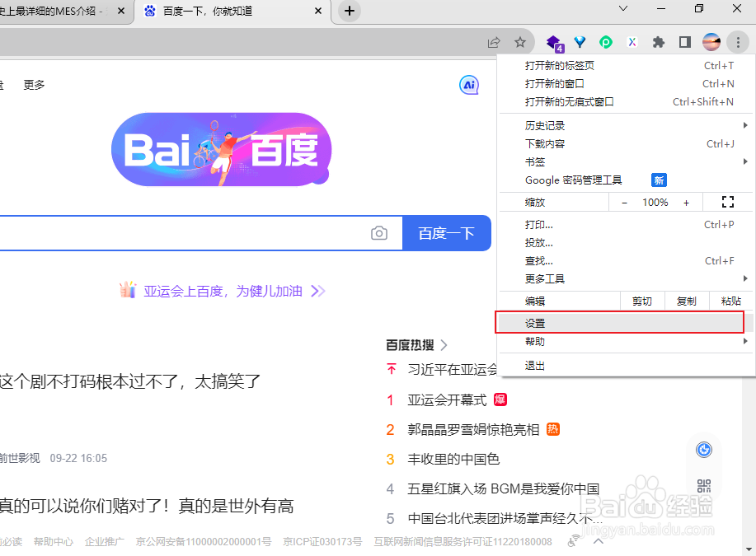The width and height of the screenshot is (756, 556).
Task: Click the 粘贴 button in edit row
Action: (x=731, y=301)
